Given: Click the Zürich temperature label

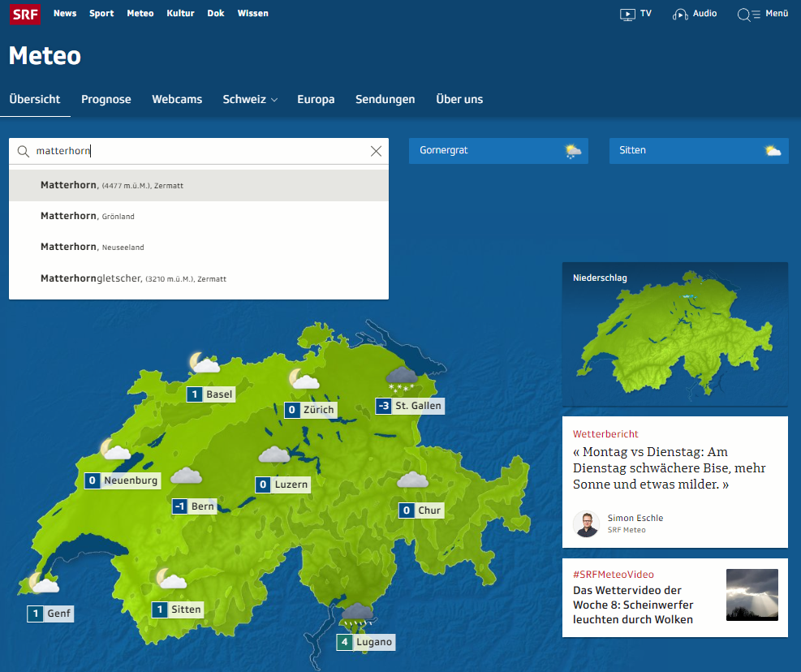Looking at the screenshot, I should pyautogui.click(x=311, y=410).
